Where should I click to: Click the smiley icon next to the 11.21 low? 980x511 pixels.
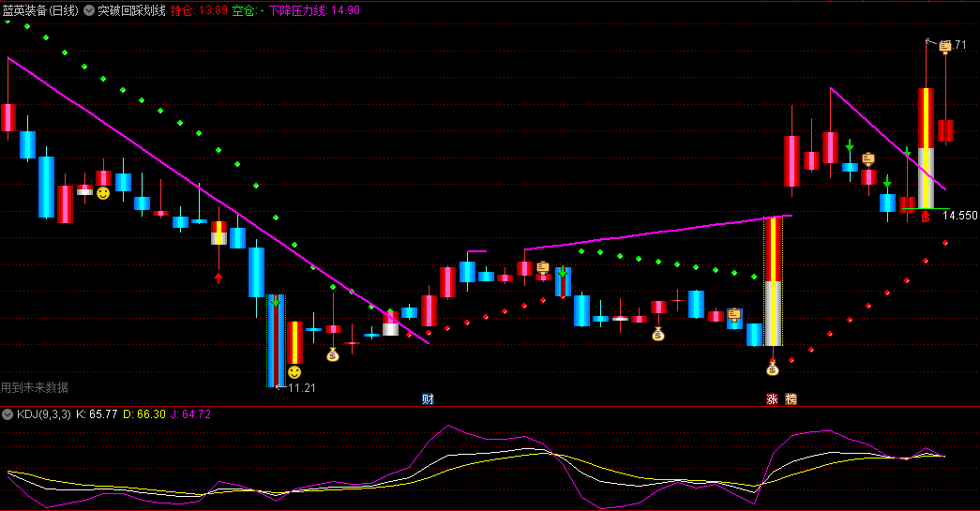point(294,372)
